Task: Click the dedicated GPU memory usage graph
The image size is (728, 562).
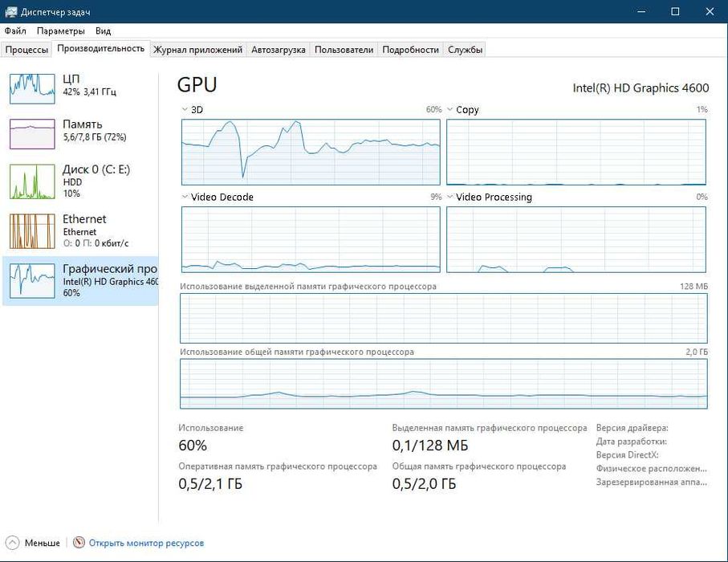Action: [444, 318]
